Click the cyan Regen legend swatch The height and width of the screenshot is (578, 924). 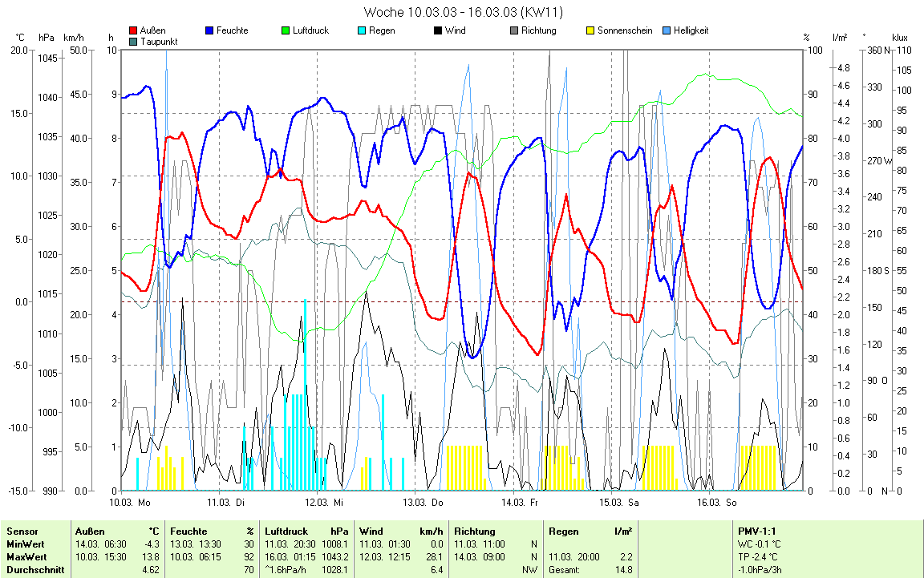pyautogui.click(x=363, y=31)
